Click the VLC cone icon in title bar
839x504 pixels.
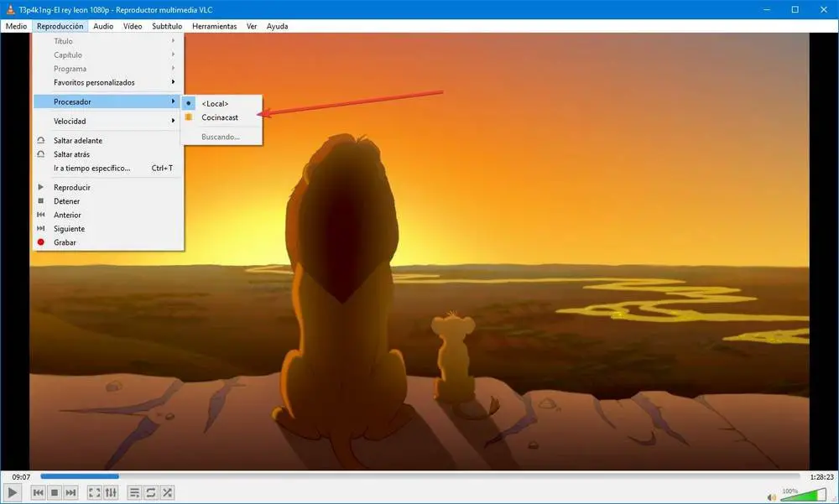pos(9,9)
